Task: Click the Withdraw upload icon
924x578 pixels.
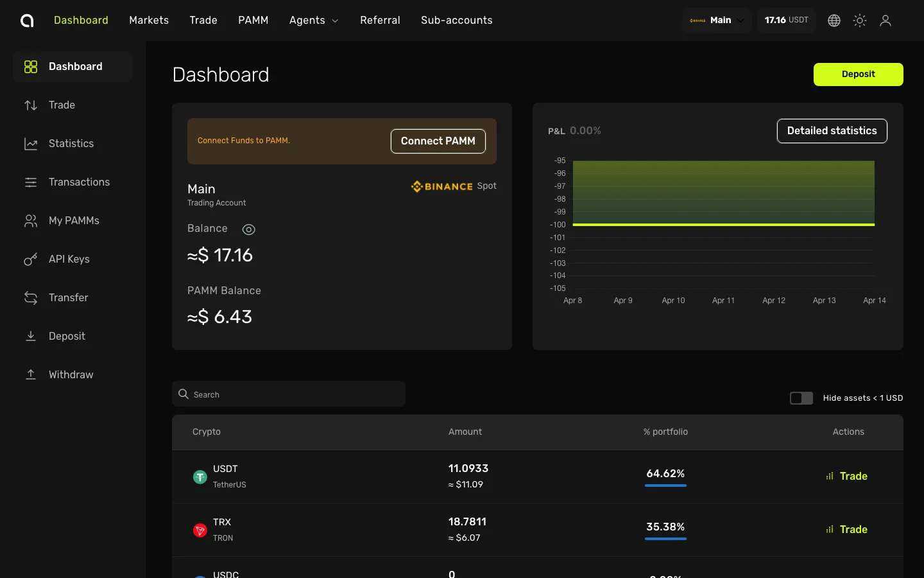Action: click(x=31, y=374)
